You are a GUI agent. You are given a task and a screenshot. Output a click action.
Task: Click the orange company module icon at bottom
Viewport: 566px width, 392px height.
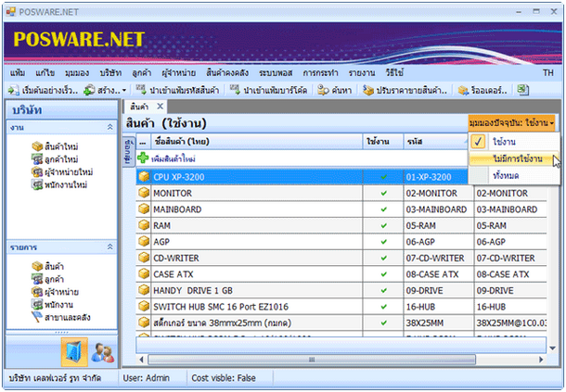(x=76, y=353)
